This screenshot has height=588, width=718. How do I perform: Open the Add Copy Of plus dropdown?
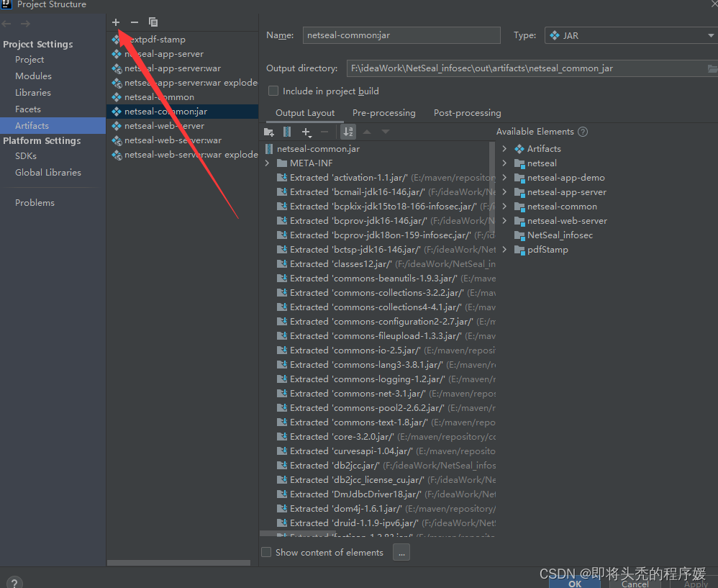[306, 132]
